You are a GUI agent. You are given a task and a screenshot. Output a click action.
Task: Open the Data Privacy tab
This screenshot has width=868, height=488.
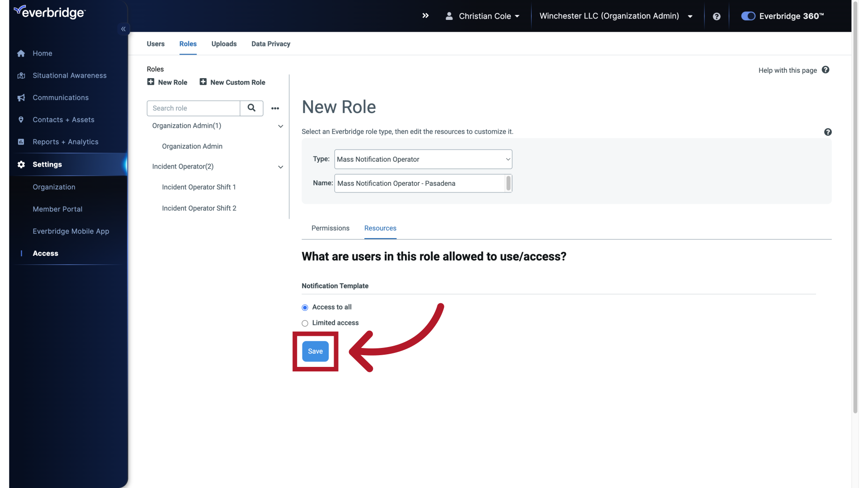click(271, 44)
